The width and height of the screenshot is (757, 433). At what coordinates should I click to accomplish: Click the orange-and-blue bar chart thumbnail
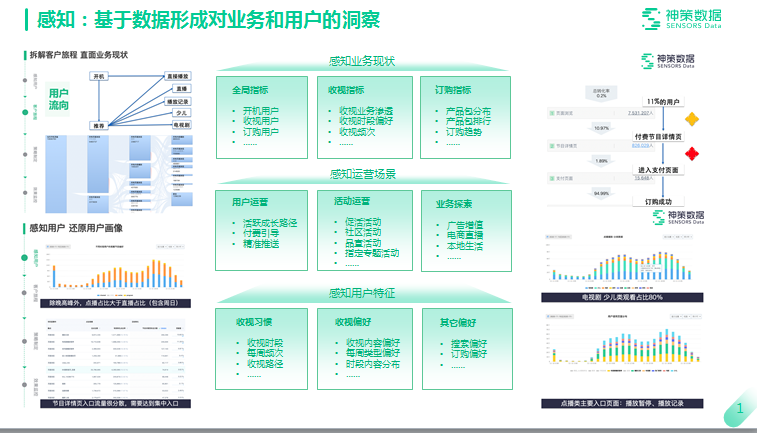(x=115, y=270)
